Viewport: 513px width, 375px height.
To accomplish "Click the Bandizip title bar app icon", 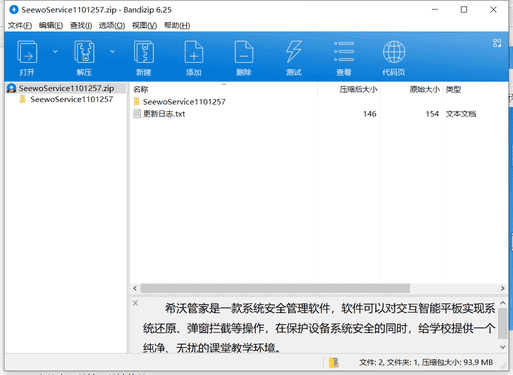I will point(14,10).
